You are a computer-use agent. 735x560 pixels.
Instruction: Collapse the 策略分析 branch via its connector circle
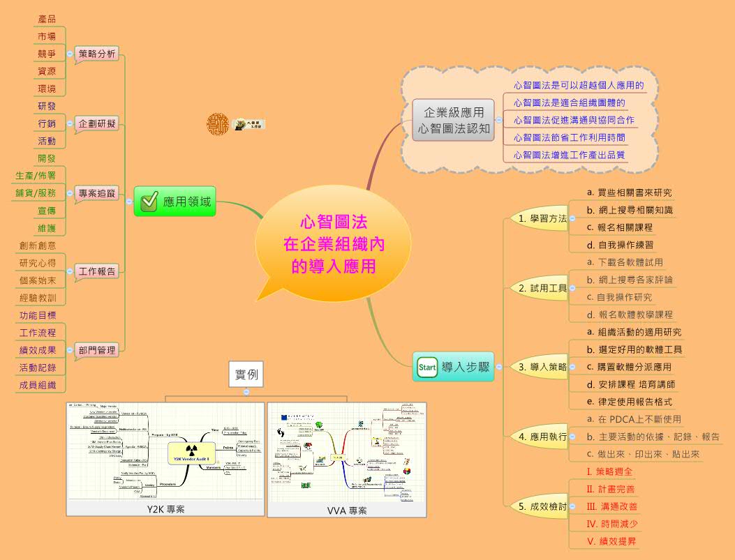[68, 52]
